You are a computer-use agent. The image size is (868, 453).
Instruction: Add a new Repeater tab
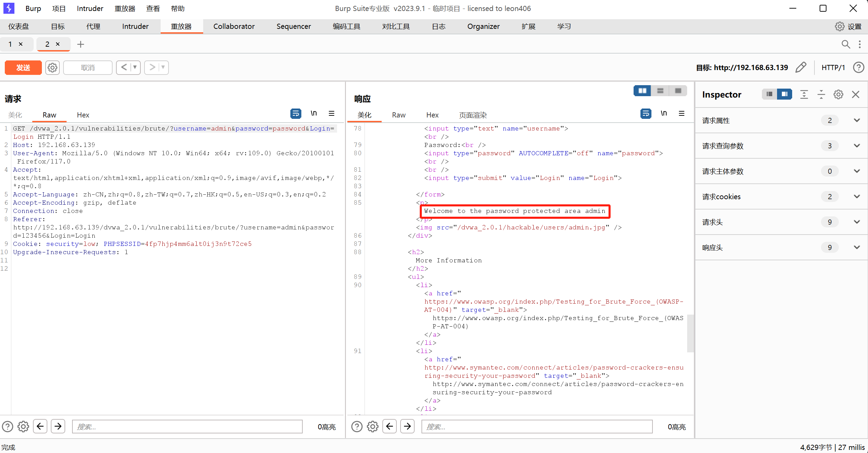pyautogui.click(x=81, y=44)
